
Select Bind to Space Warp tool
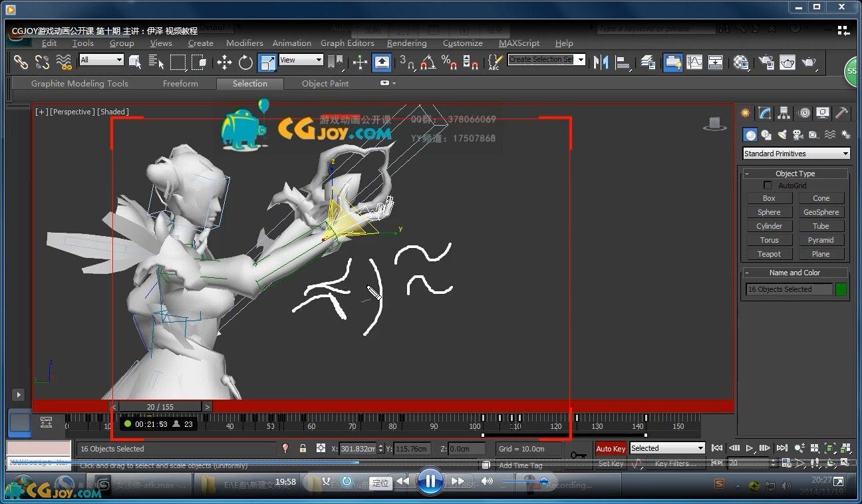click(63, 62)
